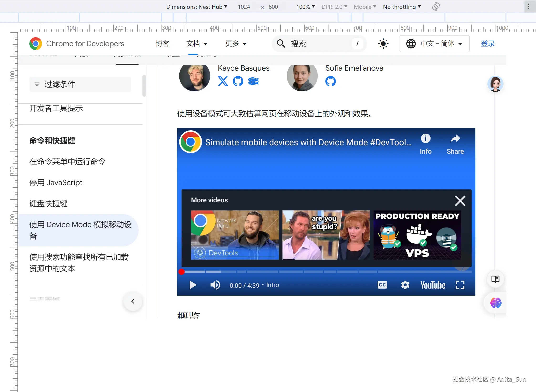Click the rotate device orientation icon
Image resolution: width=536 pixels, height=392 pixels.
click(436, 6)
